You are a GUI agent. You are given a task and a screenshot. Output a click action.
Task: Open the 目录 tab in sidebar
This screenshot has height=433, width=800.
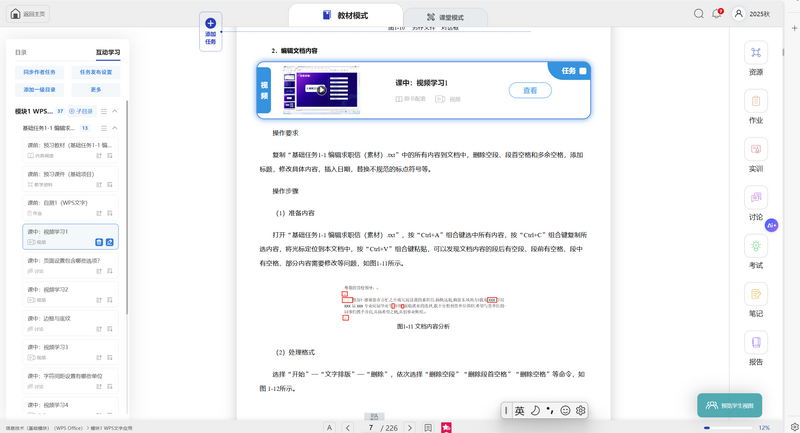click(x=21, y=52)
